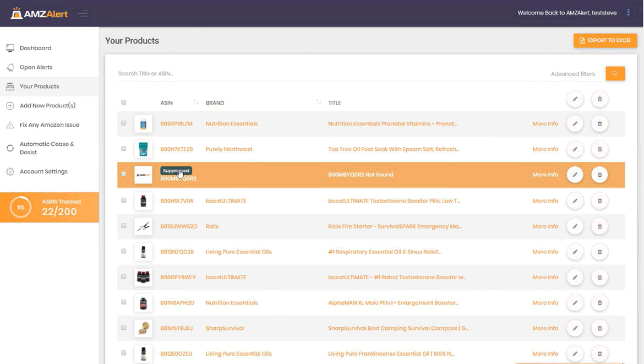The image size is (644, 364).
Task: Select Your Products in the sidebar
Action: (50, 86)
